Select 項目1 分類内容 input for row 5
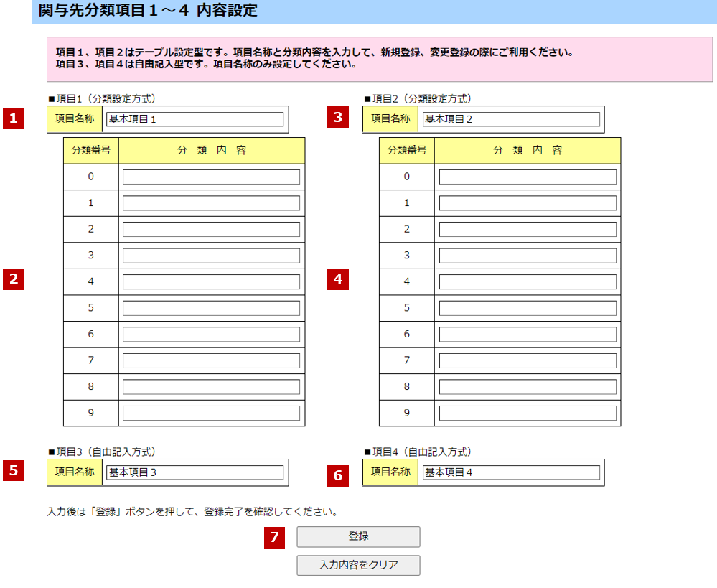Viewport: 717px width, 588px height. point(211,308)
